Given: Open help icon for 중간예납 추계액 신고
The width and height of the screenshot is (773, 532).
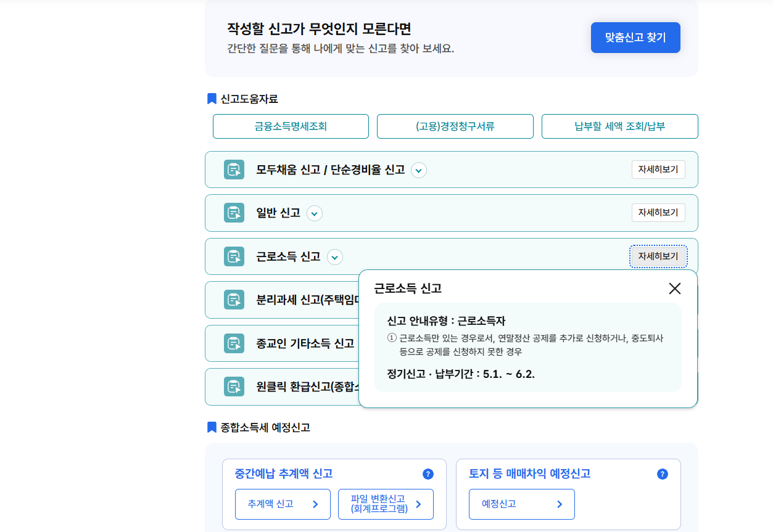Looking at the screenshot, I should [428, 474].
